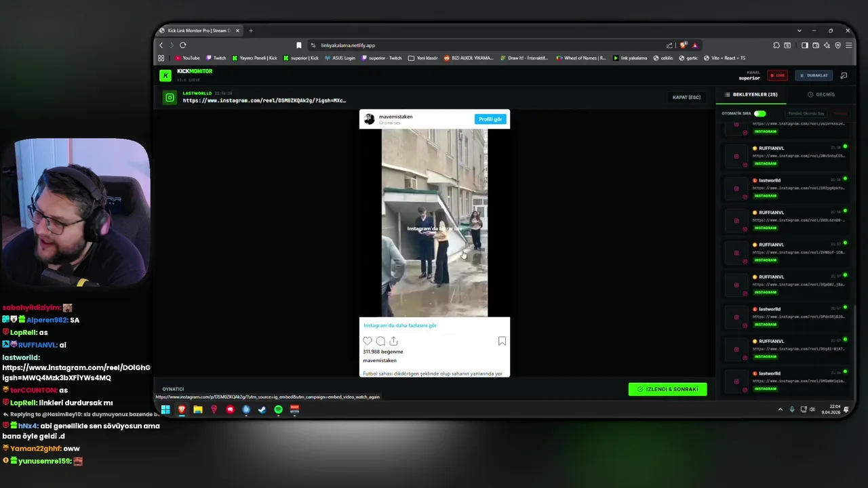The width and height of the screenshot is (868, 488).
Task: Open the Brave Shields lion icon
Action: (x=683, y=45)
